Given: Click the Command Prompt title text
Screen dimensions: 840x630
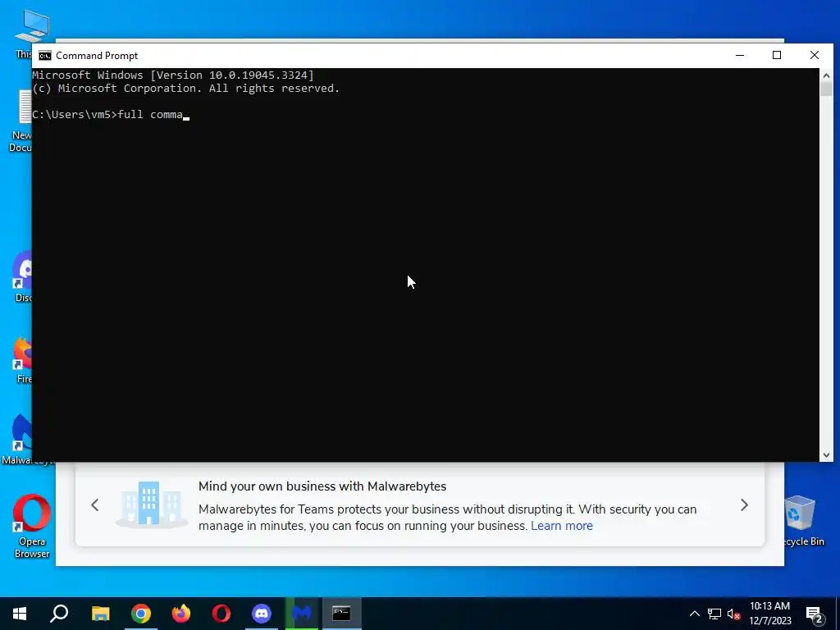Looking at the screenshot, I should pyautogui.click(x=97, y=56).
